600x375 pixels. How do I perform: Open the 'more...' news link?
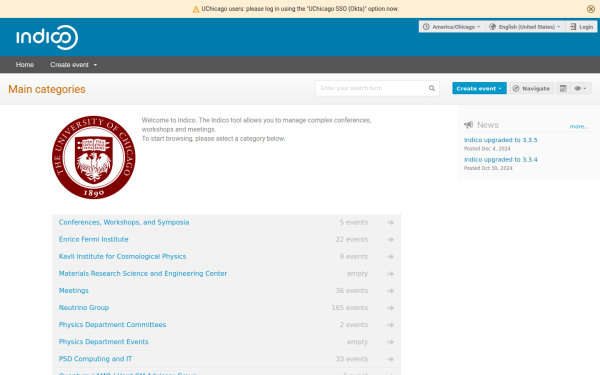[x=579, y=126]
